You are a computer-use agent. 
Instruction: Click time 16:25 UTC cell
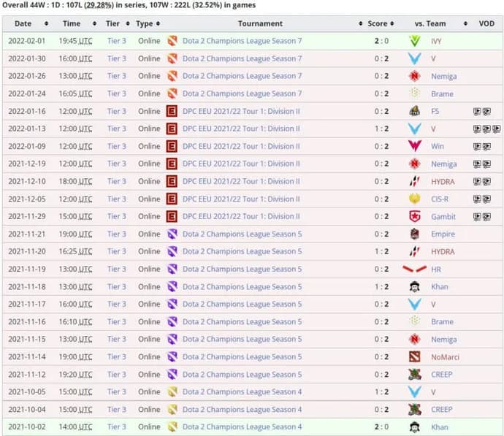pyautogui.click(x=75, y=251)
